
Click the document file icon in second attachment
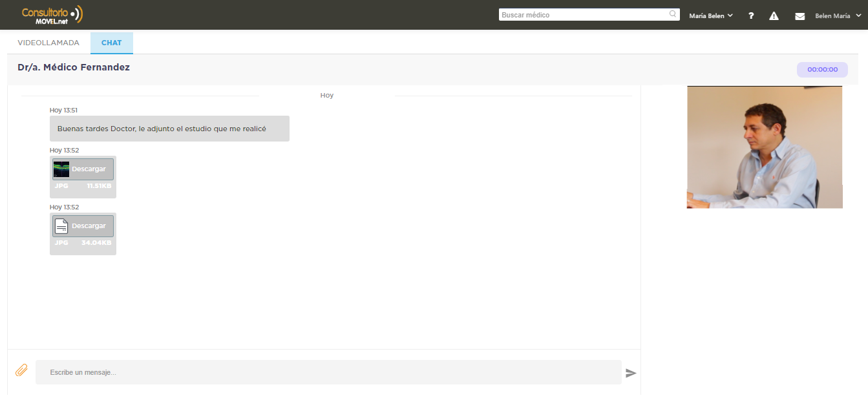tap(61, 226)
